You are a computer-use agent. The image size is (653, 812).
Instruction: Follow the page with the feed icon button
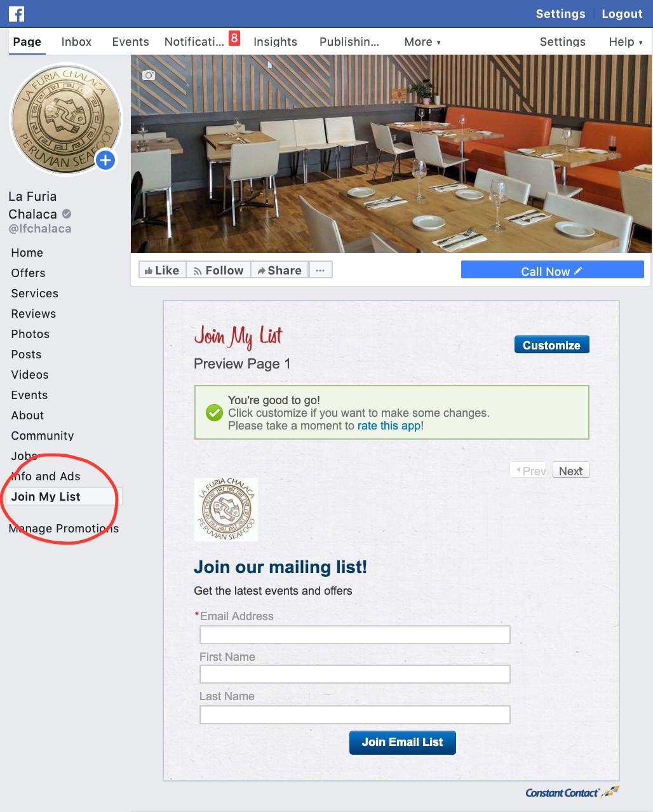219,270
